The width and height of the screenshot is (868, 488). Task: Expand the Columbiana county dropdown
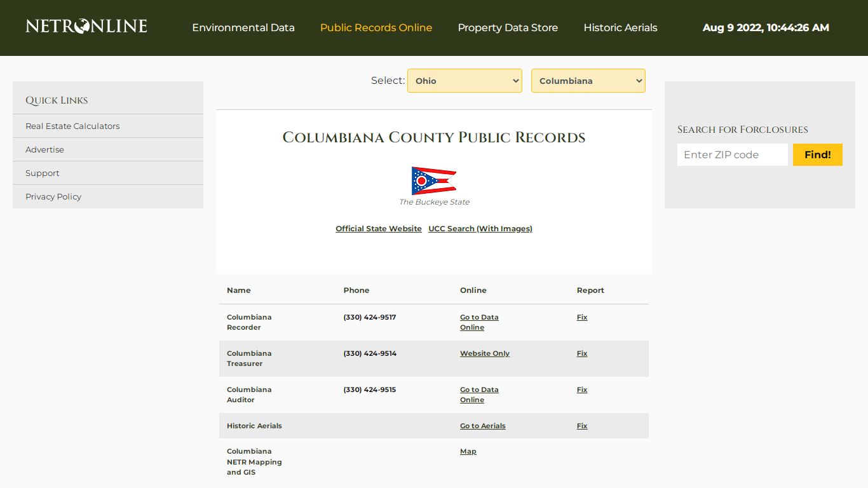[x=588, y=81]
